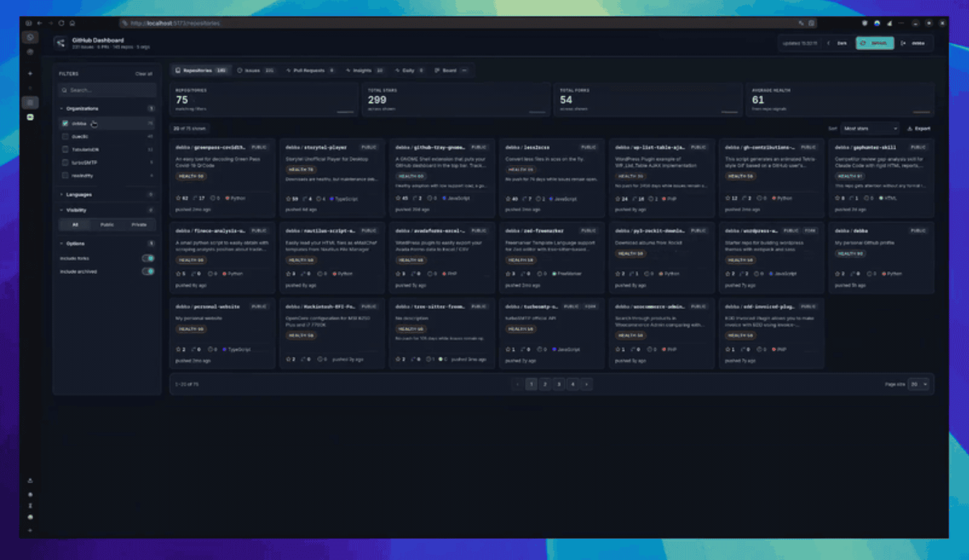This screenshot has width=969, height=560.
Task: Click the browser home icon
Action: [x=72, y=23]
